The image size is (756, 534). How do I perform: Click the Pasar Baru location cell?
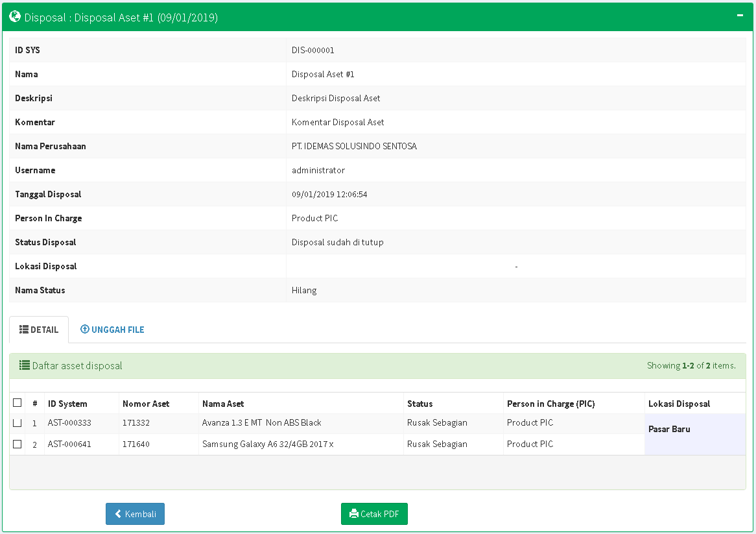tap(695, 434)
